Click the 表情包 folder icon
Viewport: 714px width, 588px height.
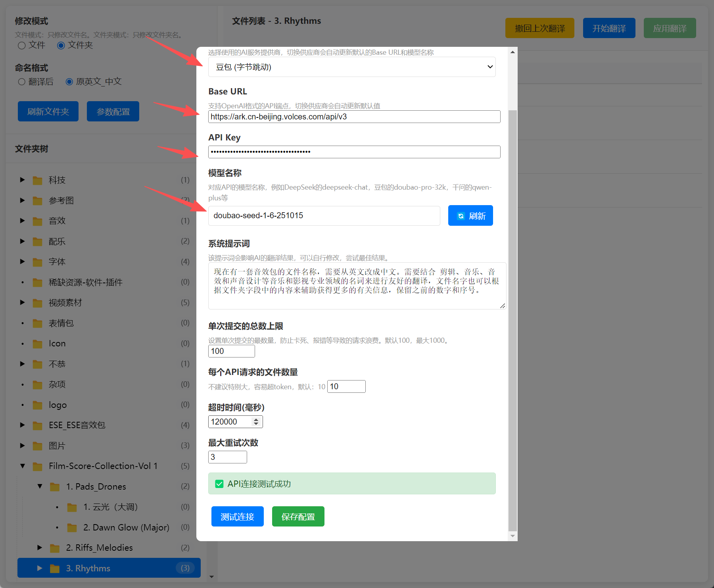pos(38,324)
